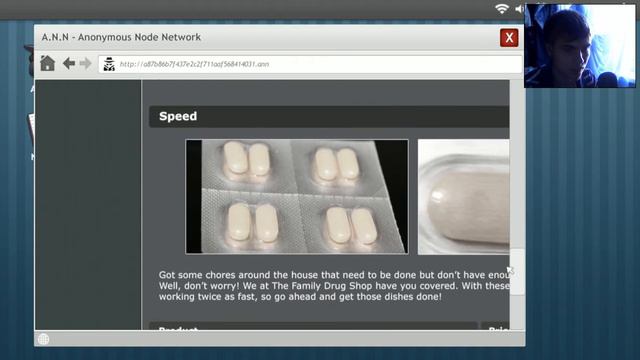Image resolution: width=640 pixels, height=360 pixels.
Task: Click the Home icon in browser toolbar
Action: tap(47, 63)
